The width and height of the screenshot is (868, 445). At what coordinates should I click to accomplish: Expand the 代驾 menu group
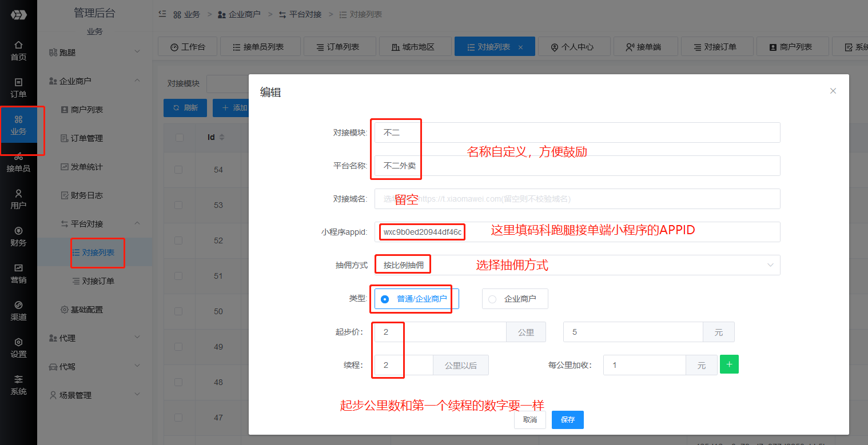coord(95,367)
